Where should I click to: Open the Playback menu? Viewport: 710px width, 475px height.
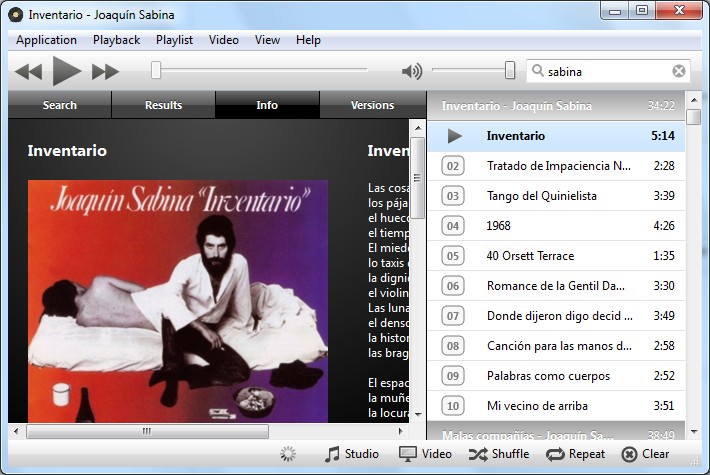point(116,40)
